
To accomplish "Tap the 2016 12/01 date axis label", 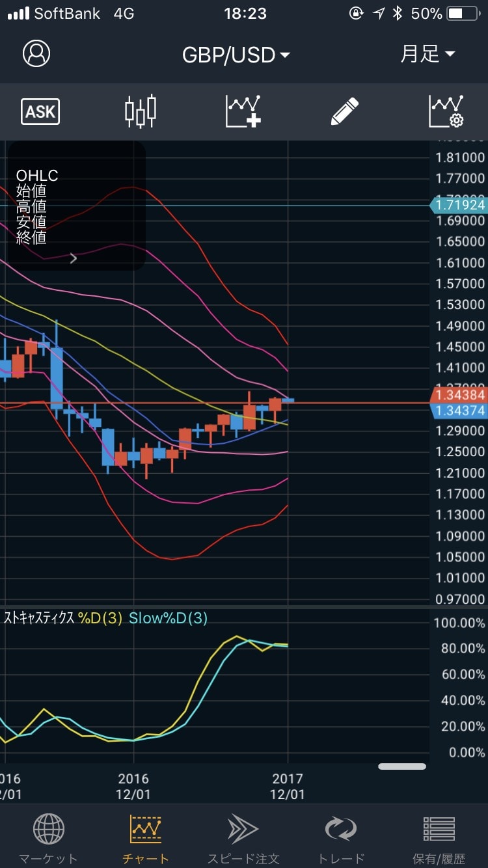I will (133, 786).
